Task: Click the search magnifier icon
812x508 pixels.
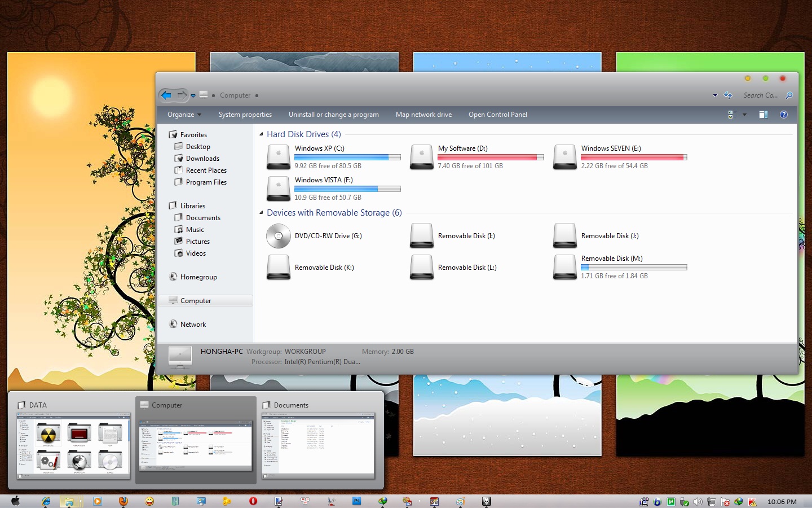Action: pos(789,95)
